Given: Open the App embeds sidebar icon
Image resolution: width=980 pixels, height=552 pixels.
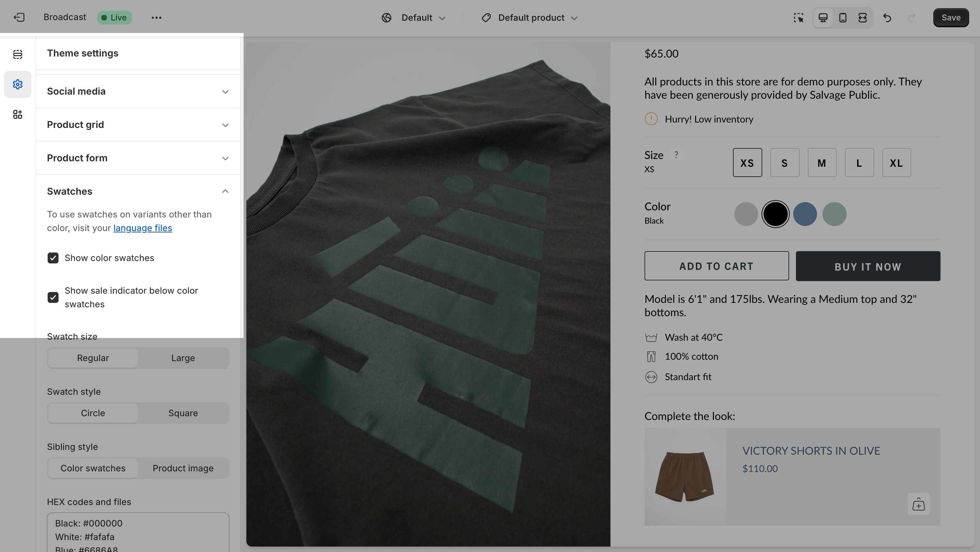Looking at the screenshot, I should [x=17, y=114].
